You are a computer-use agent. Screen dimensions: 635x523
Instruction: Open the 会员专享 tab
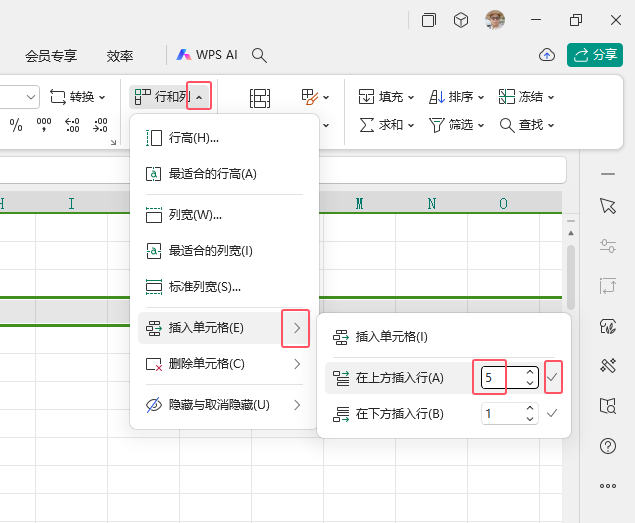click(51, 56)
